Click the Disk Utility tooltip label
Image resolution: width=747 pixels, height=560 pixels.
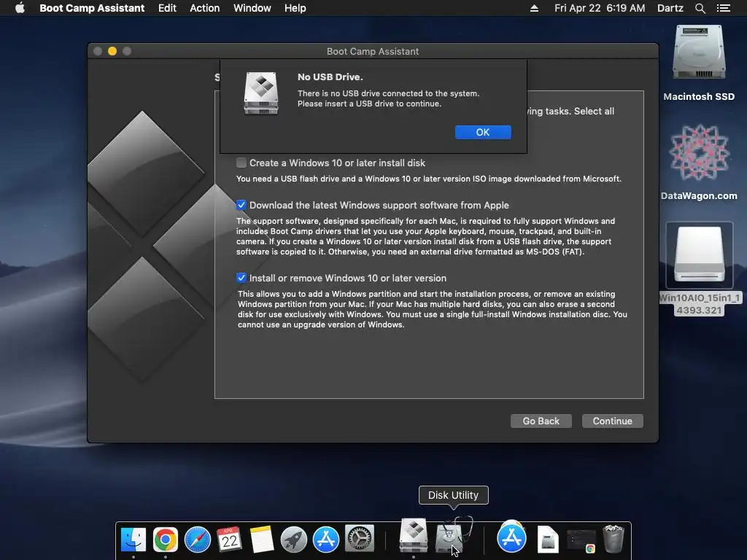(453, 495)
